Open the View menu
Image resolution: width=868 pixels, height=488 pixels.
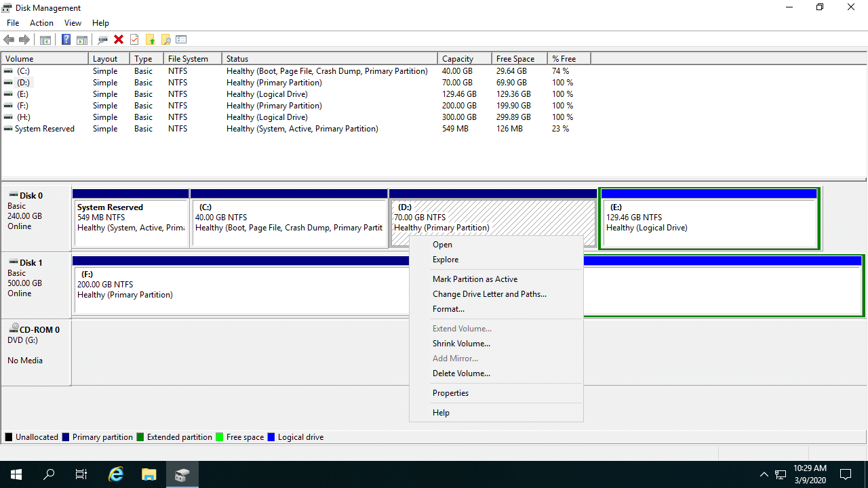73,23
